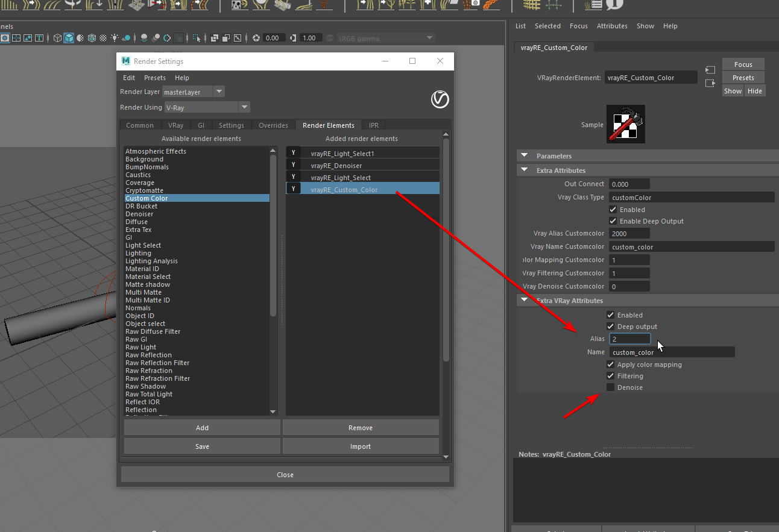
Task: Click the isolate select icon with cursor
Action: click(x=197, y=38)
